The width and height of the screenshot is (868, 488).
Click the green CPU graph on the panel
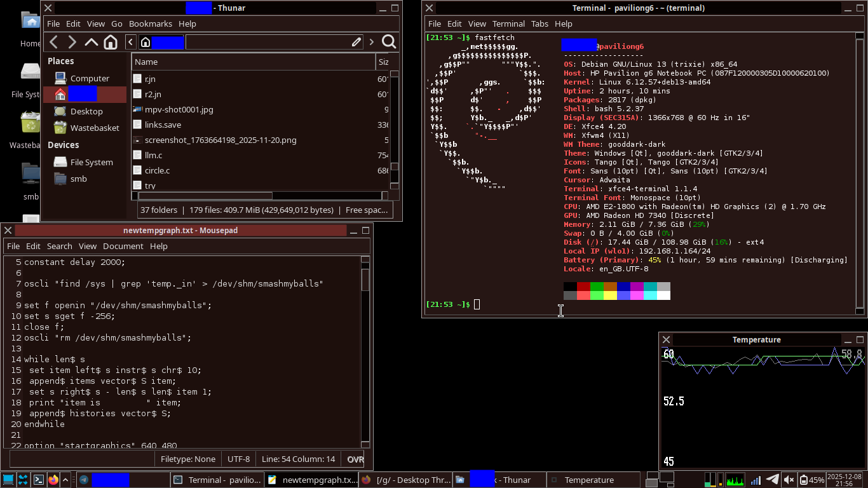point(735,480)
